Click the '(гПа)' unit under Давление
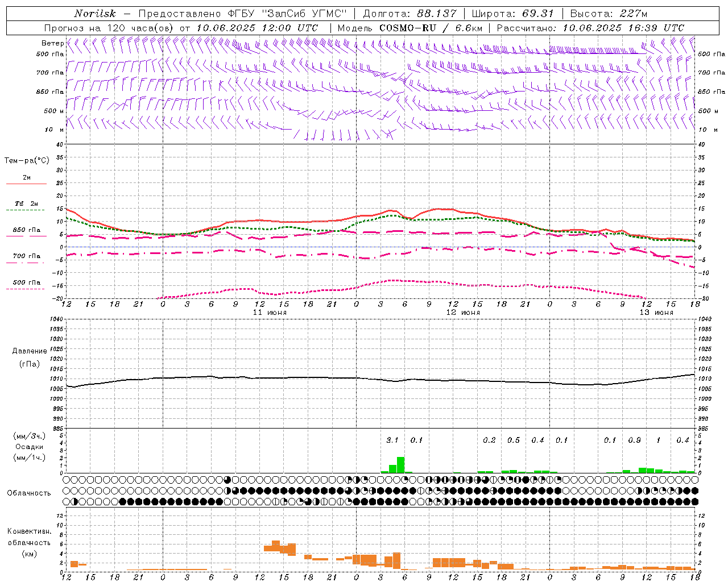The image size is (728, 582). tap(28, 364)
